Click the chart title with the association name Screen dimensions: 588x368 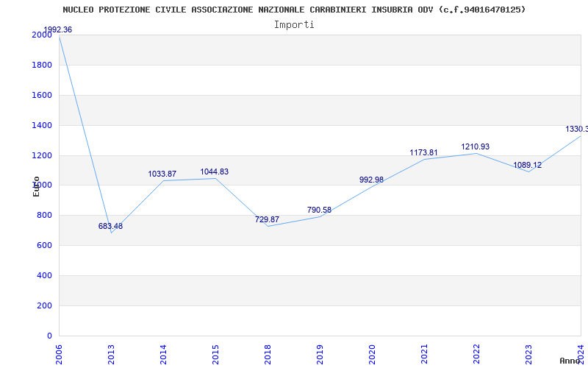click(294, 10)
